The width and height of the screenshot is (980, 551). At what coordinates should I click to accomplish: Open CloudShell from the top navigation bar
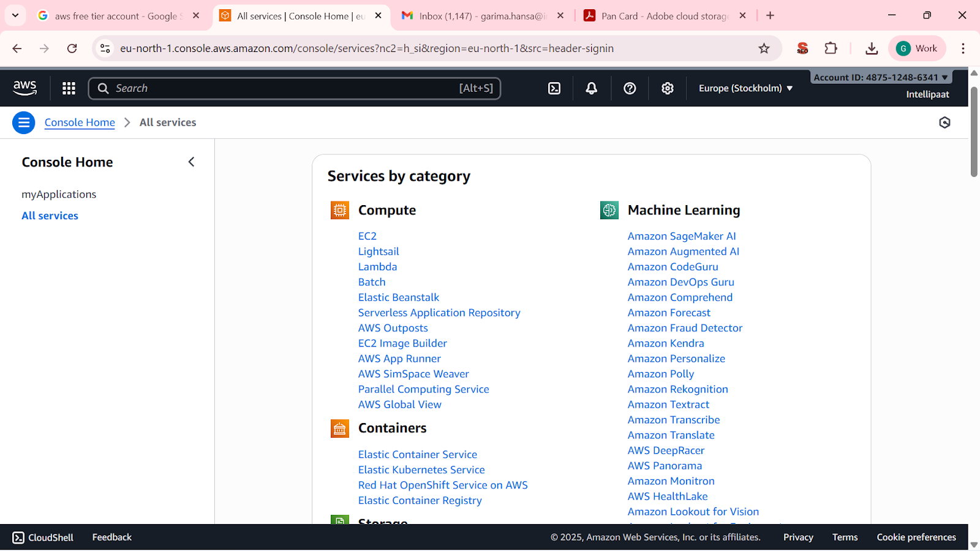point(554,88)
